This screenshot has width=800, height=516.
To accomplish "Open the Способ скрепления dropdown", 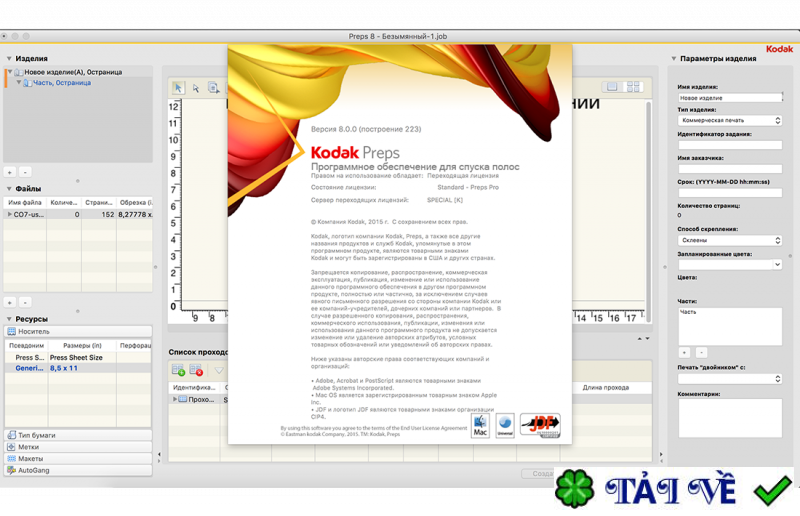I will click(730, 240).
